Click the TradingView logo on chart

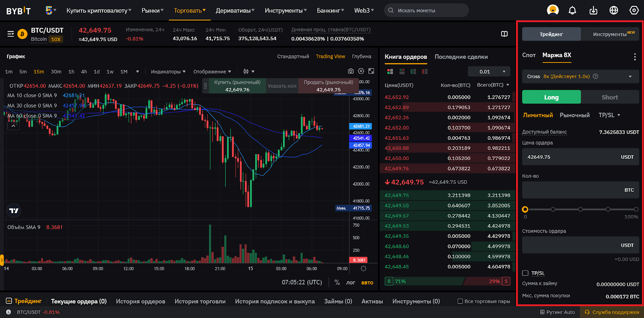pyautogui.click(x=14, y=210)
